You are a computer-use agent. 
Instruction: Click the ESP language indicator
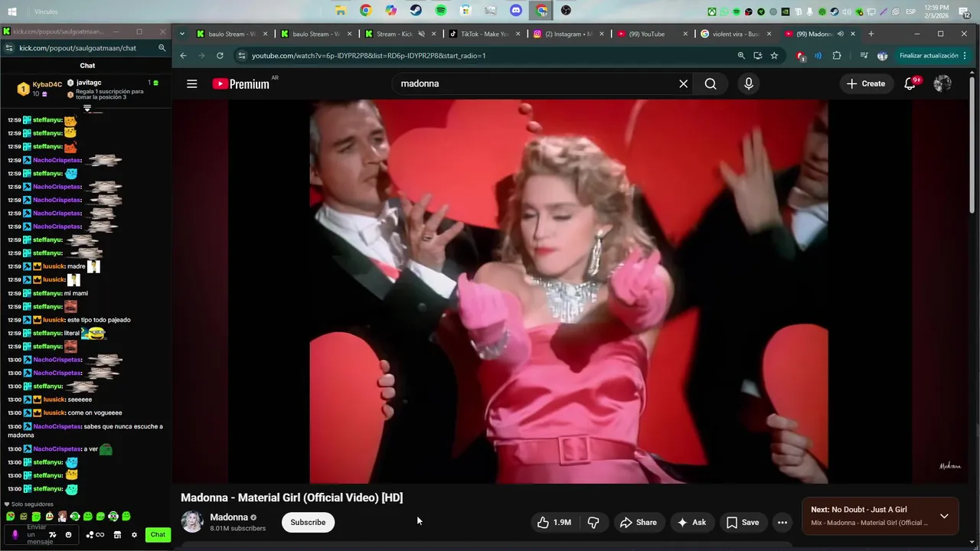pos(910,11)
